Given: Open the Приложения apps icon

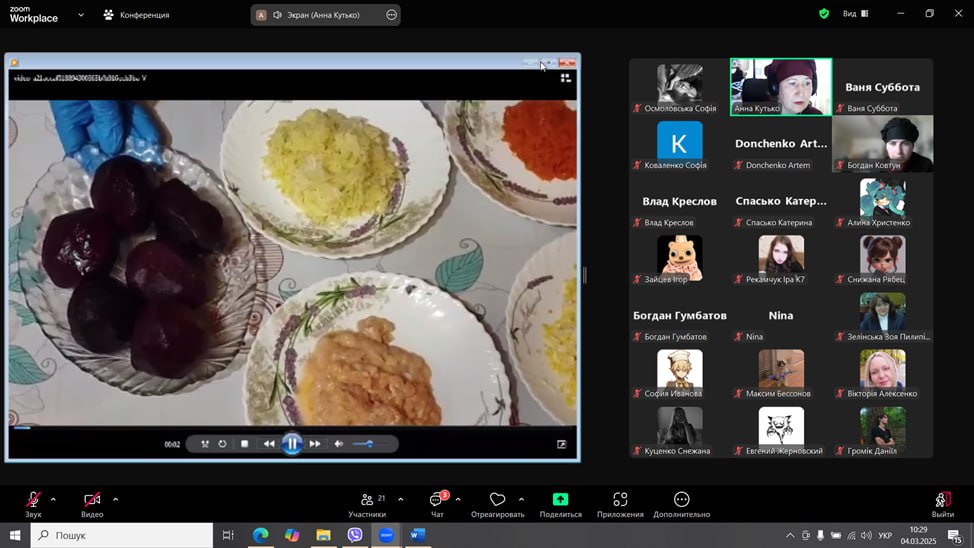Looking at the screenshot, I should (x=620, y=500).
